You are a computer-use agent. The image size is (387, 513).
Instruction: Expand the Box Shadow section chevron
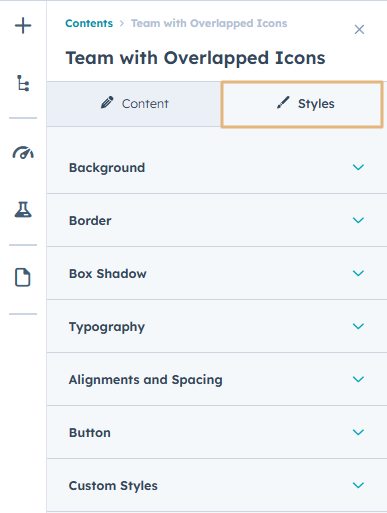pos(358,273)
